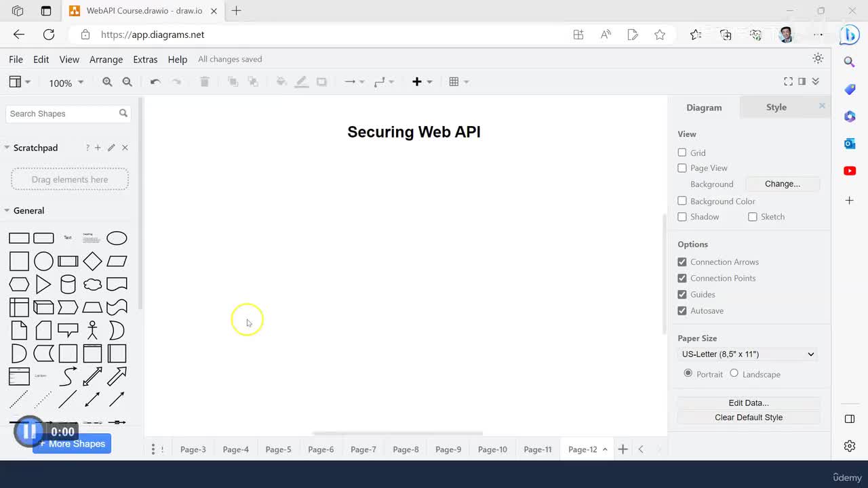Viewport: 868px width, 488px height.
Task: Open the line color pencil tool
Action: point(302,82)
